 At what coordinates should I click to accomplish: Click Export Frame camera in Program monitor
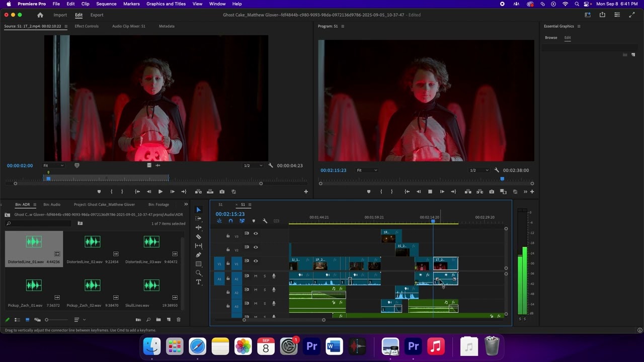(492, 192)
